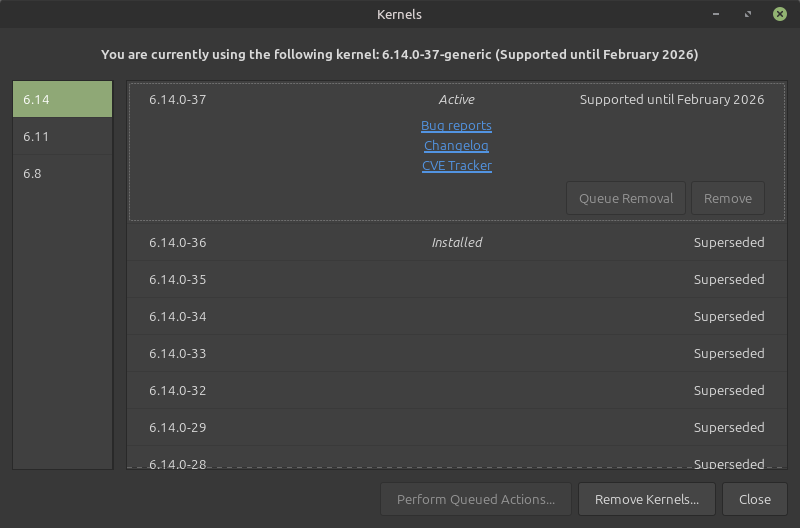Expand the 6.14.0-35 kernel row
800x528 pixels.
(x=456, y=280)
